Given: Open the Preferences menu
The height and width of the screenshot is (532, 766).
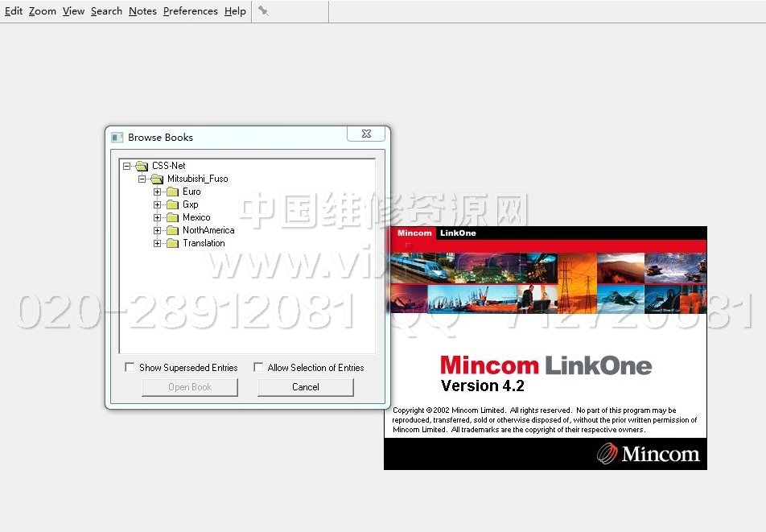Looking at the screenshot, I should click(x=190, y=11).
